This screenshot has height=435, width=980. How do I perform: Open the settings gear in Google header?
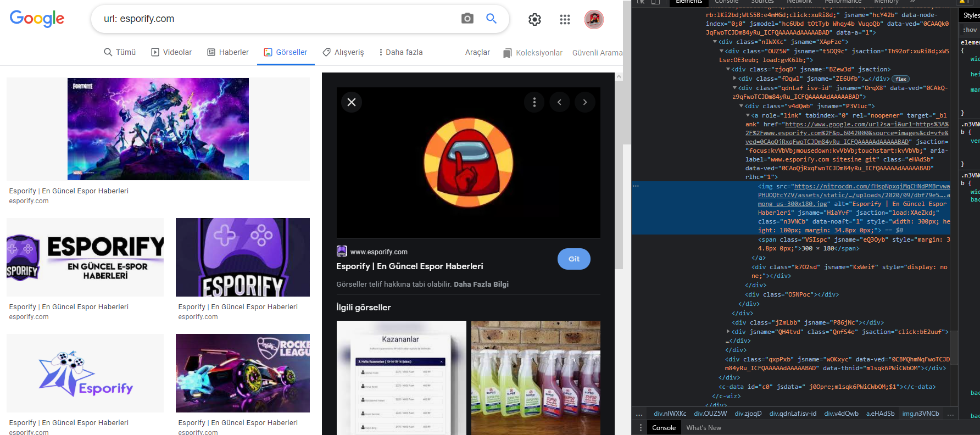(534, 20)
